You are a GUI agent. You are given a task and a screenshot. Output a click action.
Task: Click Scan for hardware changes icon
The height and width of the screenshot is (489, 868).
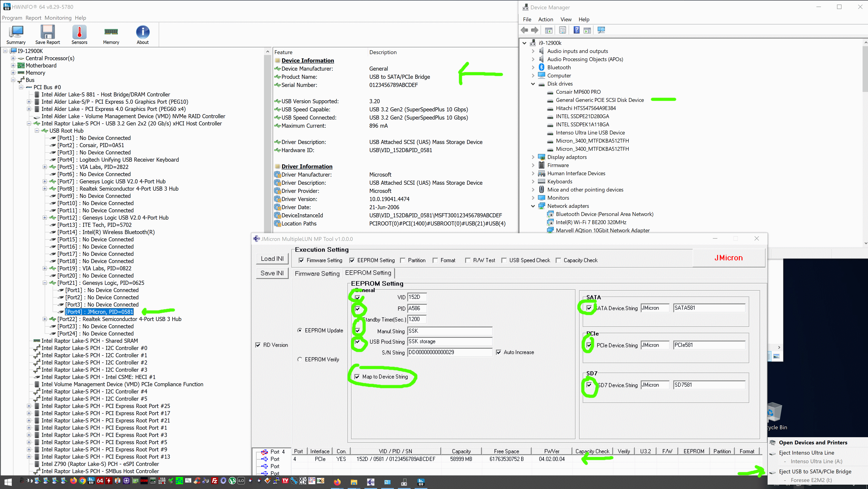(601, 30)
